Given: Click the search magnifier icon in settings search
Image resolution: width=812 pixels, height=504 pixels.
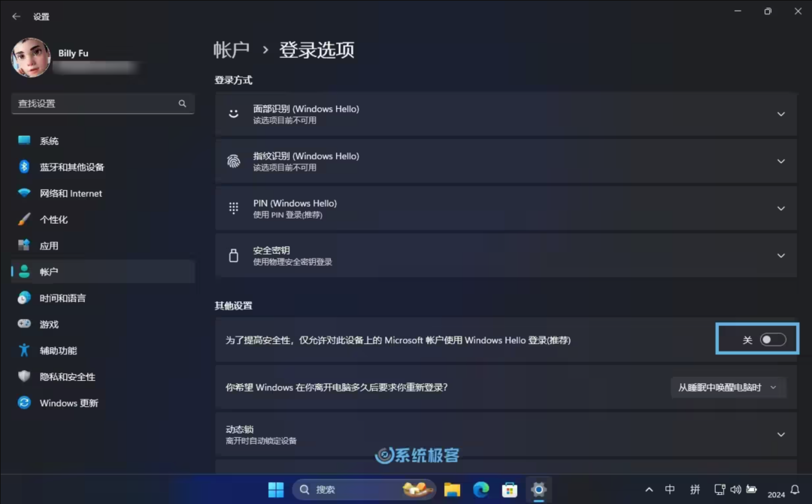Looking at the screenshot, I should tap(182, 104).
